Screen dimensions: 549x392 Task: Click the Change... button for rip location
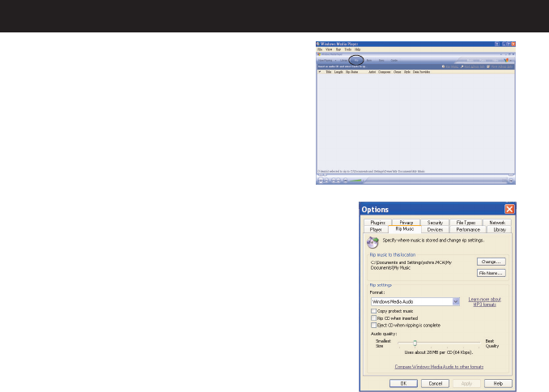[x=492, y=262]
